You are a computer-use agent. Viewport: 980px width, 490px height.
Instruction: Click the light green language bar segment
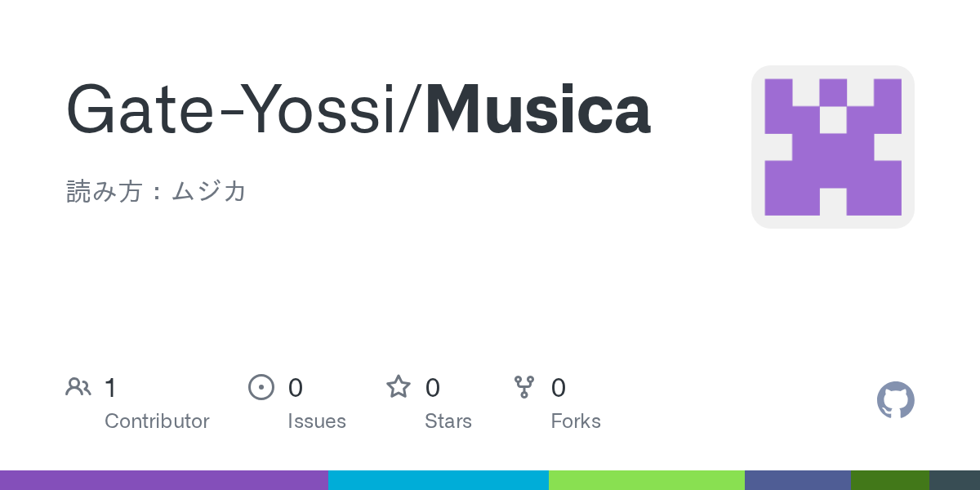point(647,480)
